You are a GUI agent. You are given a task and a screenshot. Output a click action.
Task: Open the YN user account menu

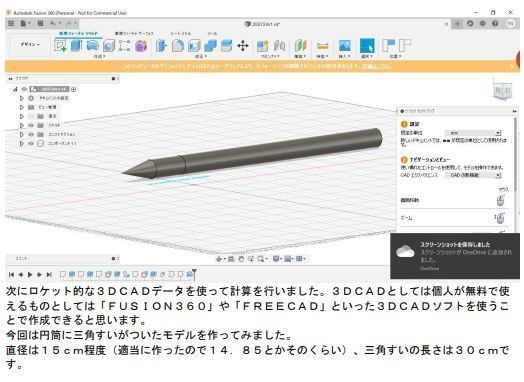(x=510, y=24)
